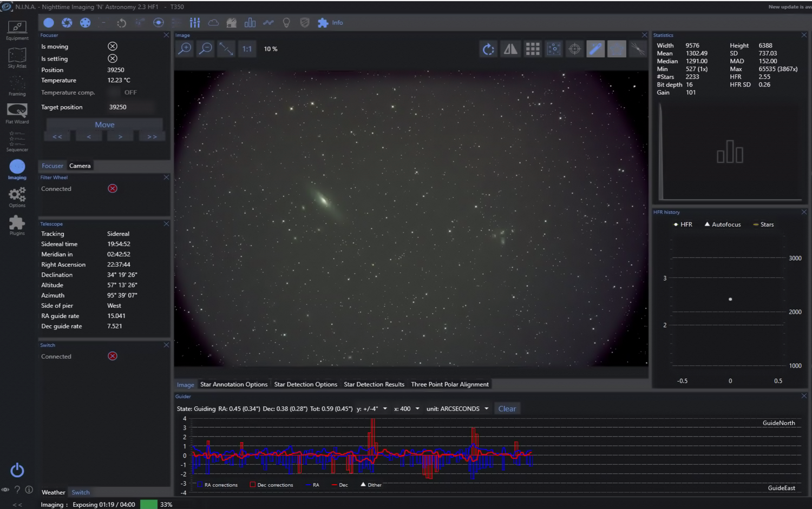The height and width of the screenshot is (509, 812).
Task: Clear the guider graph
Action: pos(507,409)
